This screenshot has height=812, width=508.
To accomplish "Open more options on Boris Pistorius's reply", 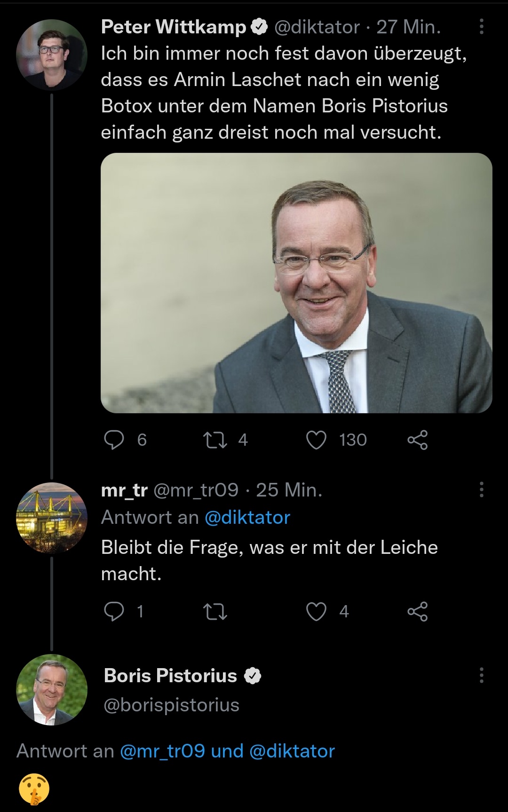I will (x=481, y=675).
